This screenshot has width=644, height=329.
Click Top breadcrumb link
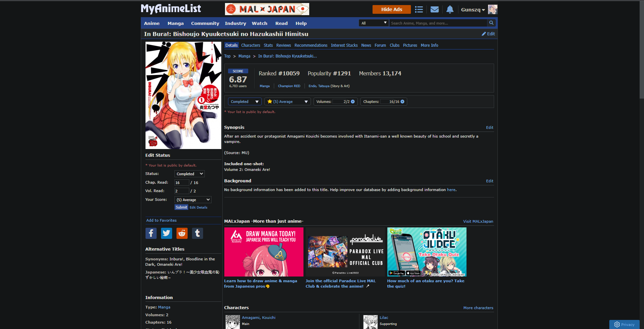click(227, 56)
